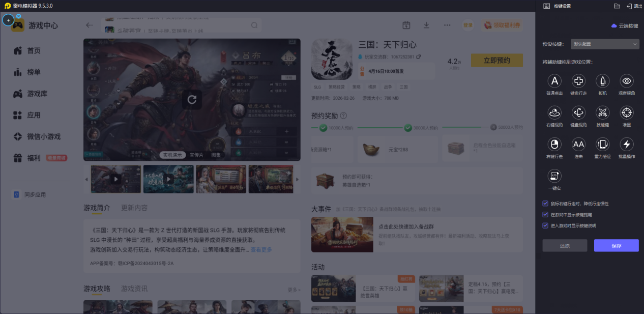Click the right arrow of thumbnail strip
This screenshot has width=644, height=314.
[298, 179]
